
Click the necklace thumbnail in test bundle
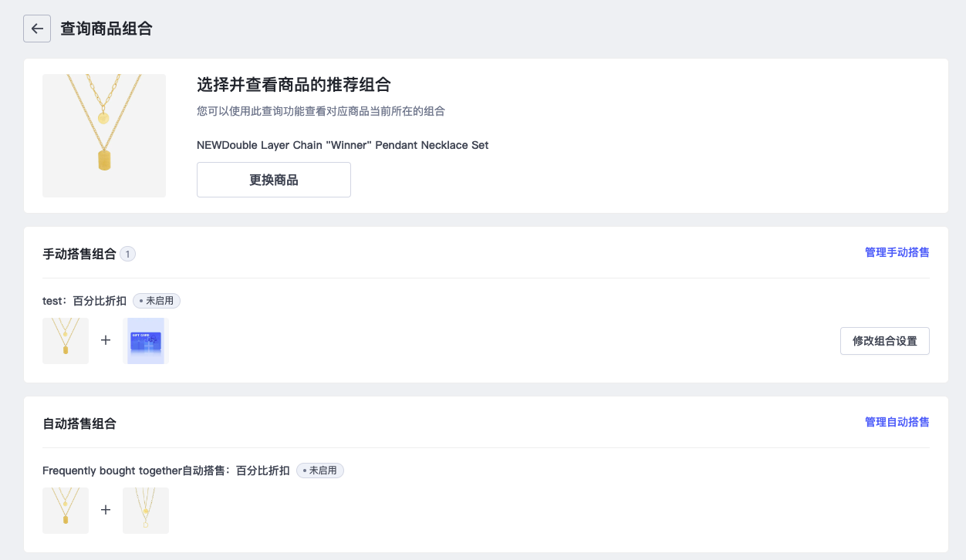pyautogui.click(x=66, y=341)
